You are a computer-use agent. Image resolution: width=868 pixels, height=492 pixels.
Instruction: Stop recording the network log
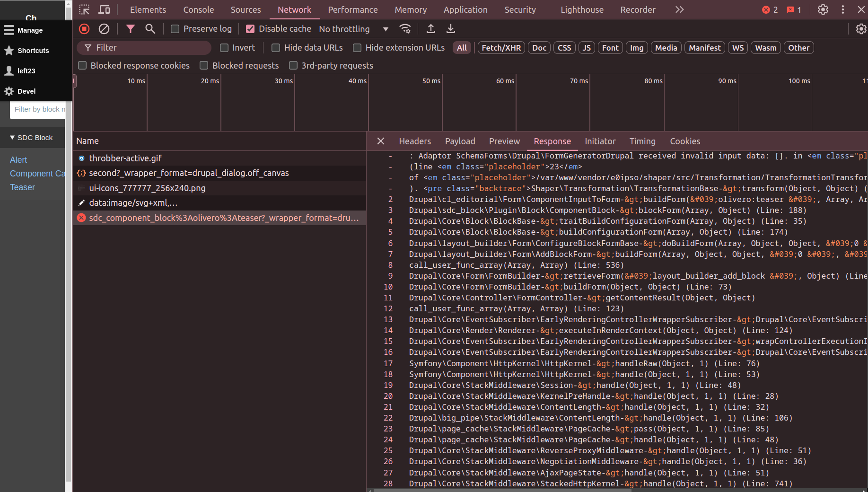[84, 29]
